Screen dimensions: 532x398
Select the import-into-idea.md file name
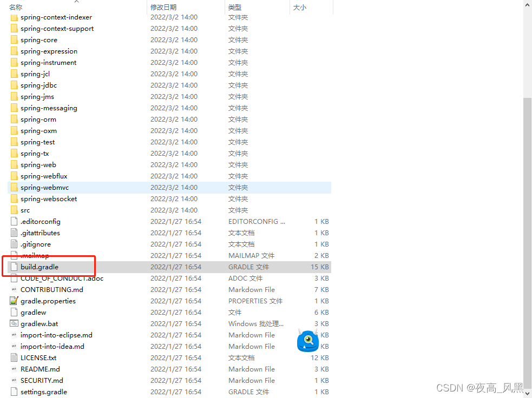coord(52,347)
